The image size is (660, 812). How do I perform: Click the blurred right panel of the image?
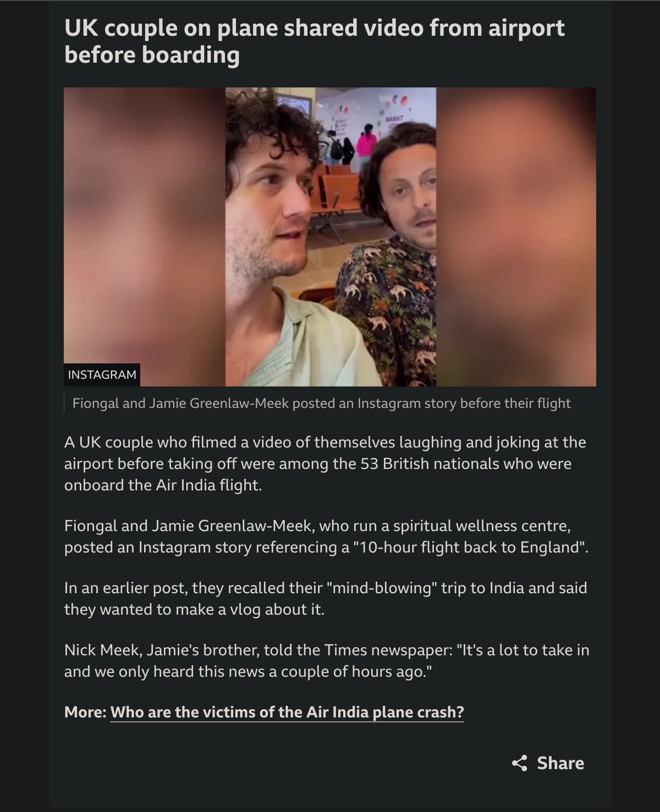pos(516,236)
